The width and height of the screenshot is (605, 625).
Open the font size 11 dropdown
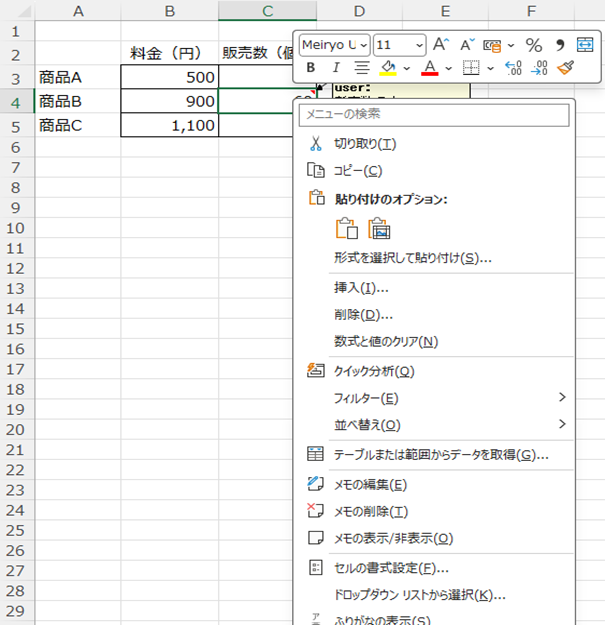[418, 45]
